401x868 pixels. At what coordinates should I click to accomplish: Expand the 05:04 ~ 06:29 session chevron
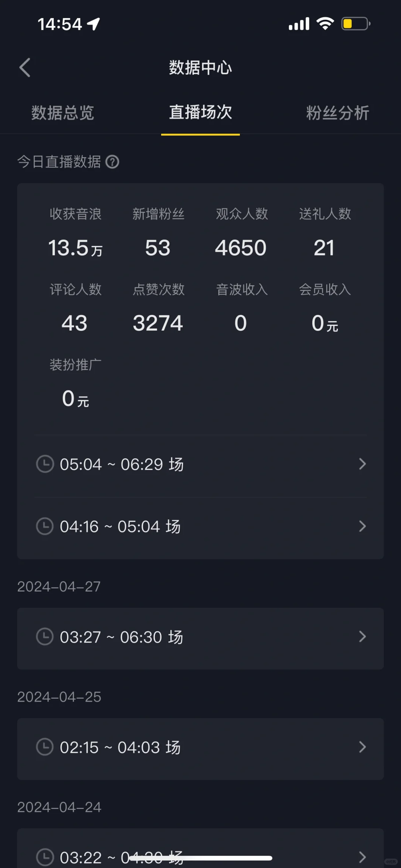pyautogui.click(x=362, y=464)
